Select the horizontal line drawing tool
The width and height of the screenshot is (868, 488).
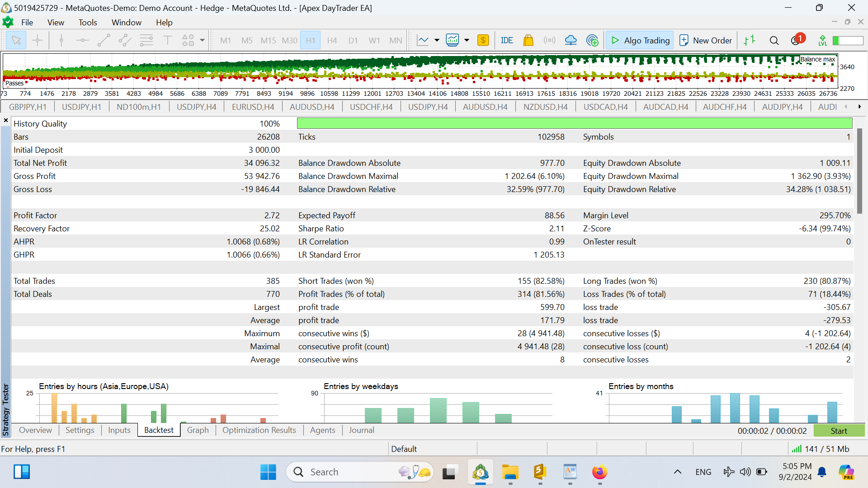(x=82, y=40)
